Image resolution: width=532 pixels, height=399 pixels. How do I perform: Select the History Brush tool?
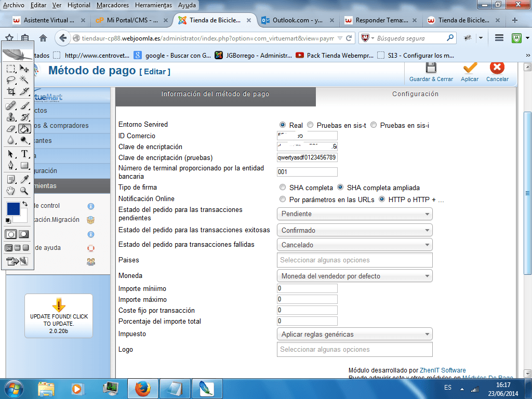point(24,117)
